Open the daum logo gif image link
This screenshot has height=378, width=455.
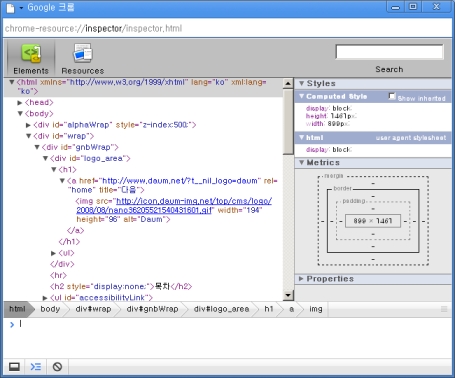tap(174, 206)
